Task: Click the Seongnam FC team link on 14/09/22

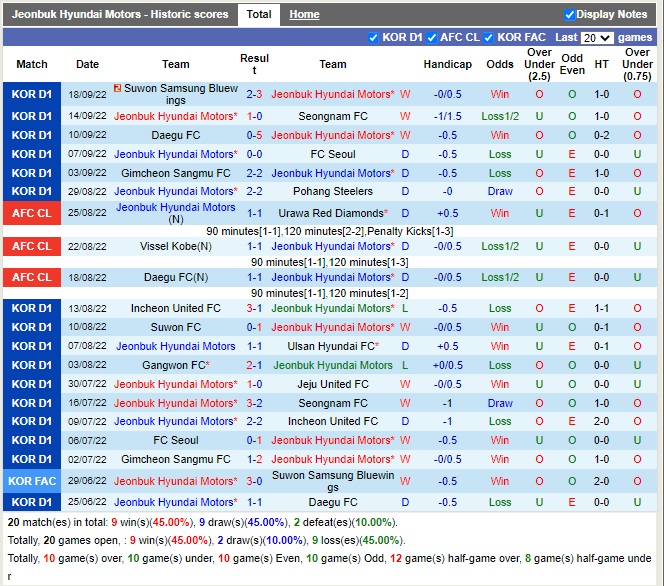Action: pos(333,116)
